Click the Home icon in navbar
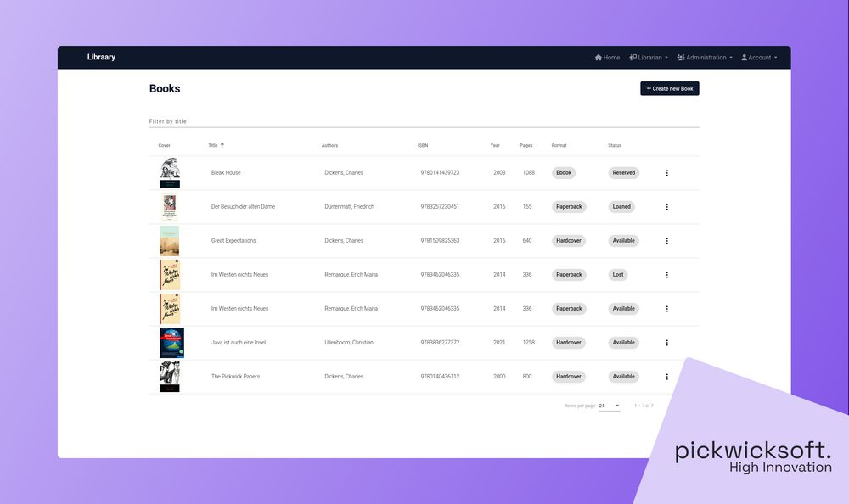 click(x=599, y=58)
